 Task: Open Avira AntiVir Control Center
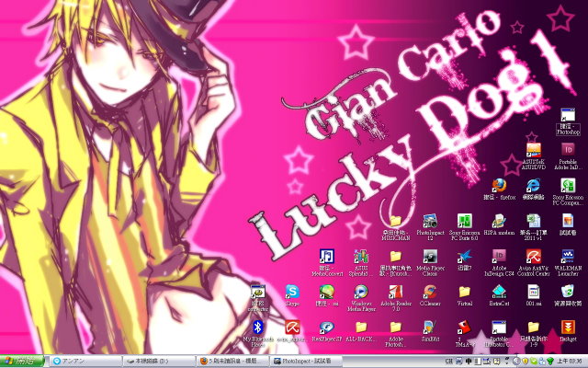click(x=533, y=256)
